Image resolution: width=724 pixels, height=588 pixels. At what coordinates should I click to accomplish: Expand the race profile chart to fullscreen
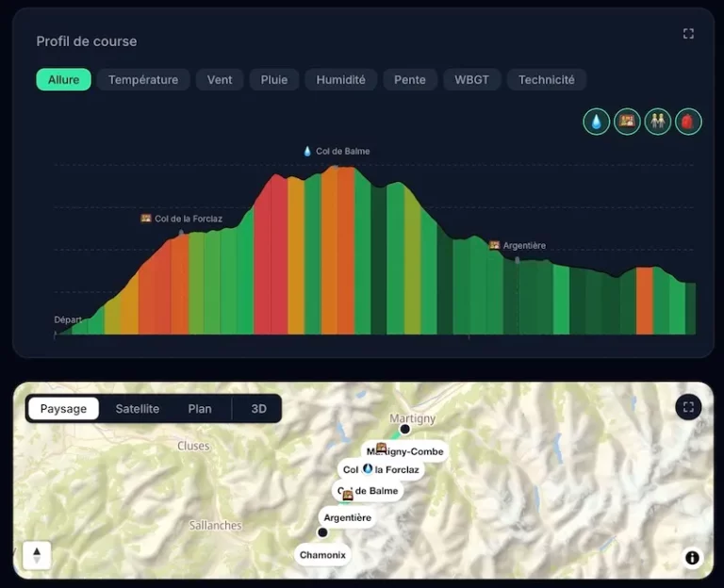688,34
